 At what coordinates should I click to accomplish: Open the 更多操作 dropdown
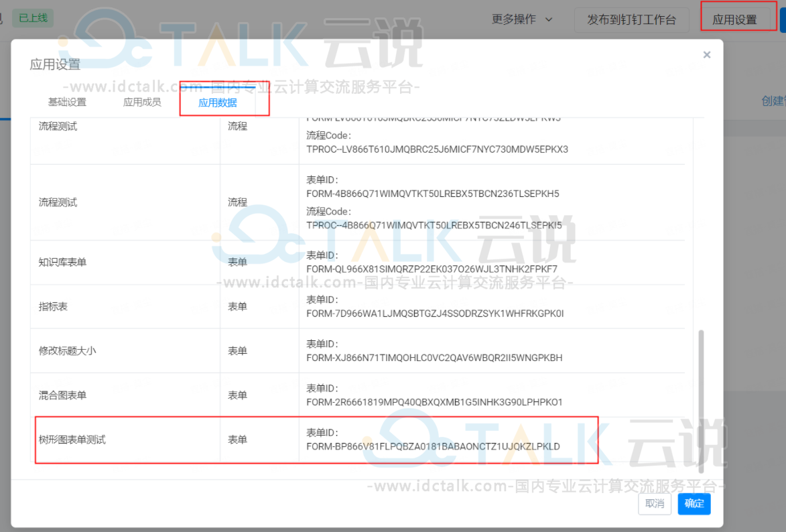(x=522, y=19)
